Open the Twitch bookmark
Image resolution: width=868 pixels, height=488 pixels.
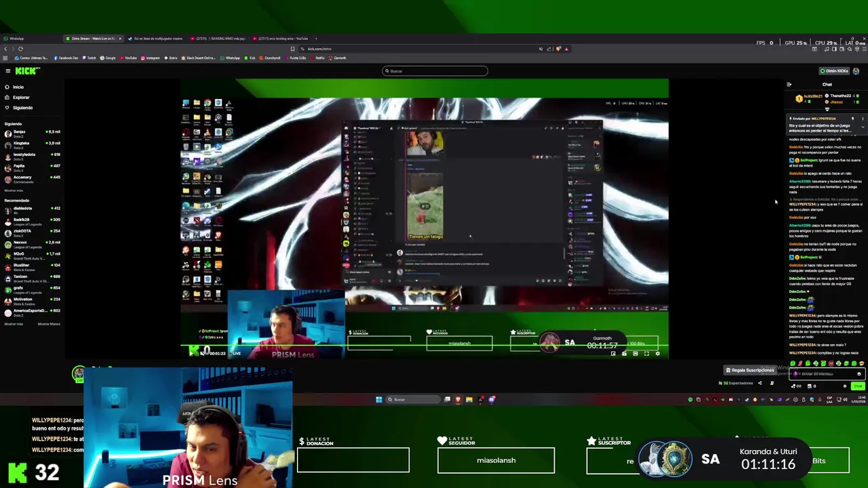(89, 58)
